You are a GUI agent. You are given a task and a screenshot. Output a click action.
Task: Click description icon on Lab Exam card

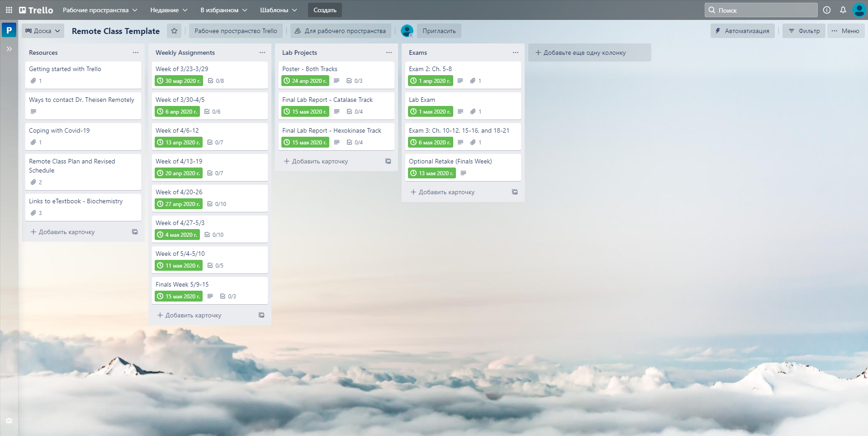click(x=460, y=111)
